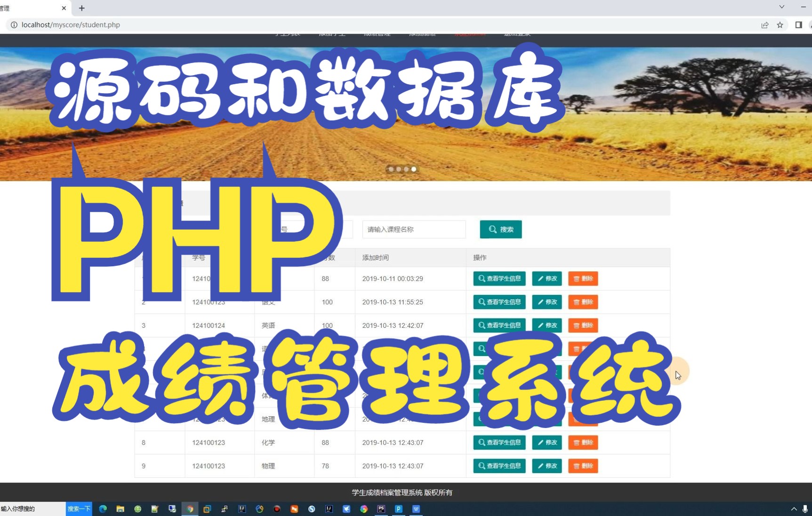Screen dimensions: 812x516
Task: Open Photoshop from the taskbar
Action: click(x=381, y=509)
